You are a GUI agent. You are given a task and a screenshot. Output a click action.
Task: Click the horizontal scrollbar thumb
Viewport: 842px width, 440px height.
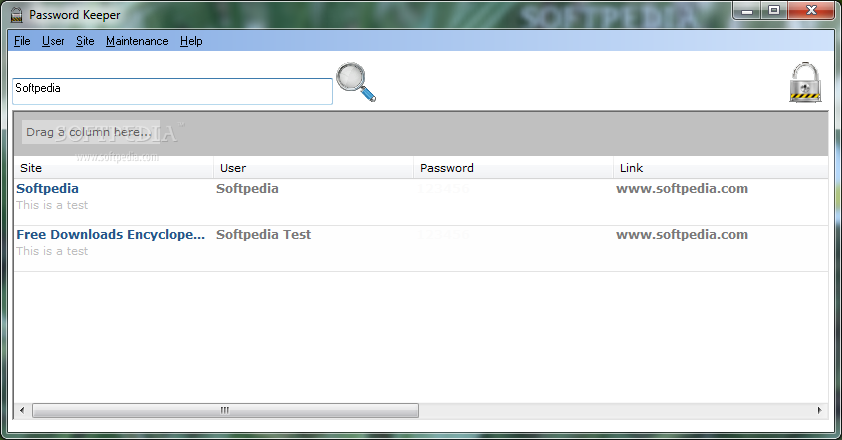coord(225,410)
